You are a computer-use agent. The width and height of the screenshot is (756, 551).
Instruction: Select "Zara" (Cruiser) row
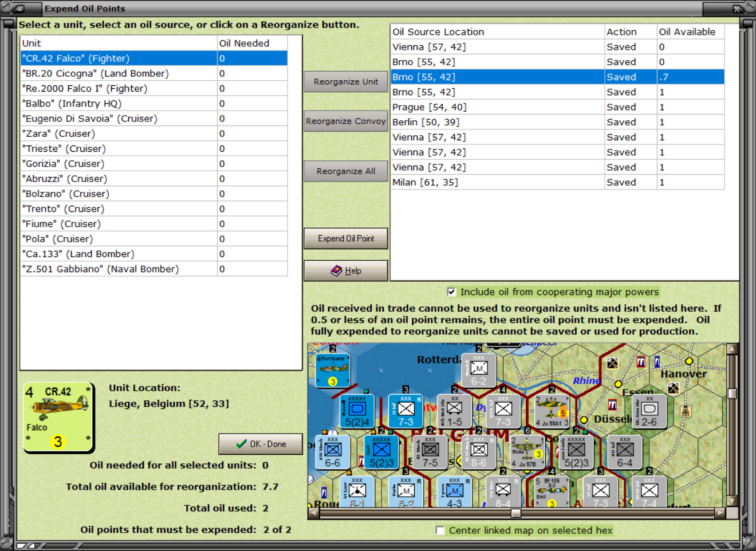pos(154,133)
